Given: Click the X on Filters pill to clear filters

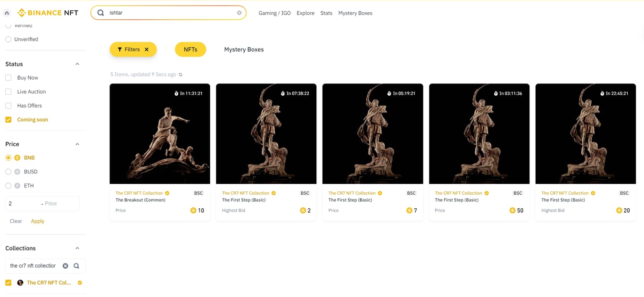Looking at the screenshot, I should (x=147, y=49).
